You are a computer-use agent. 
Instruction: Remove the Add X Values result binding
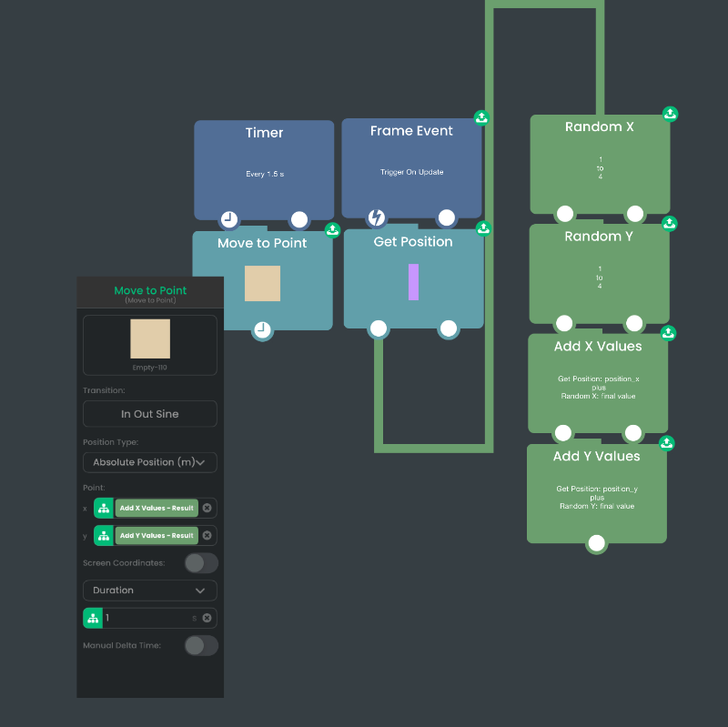pos(207,509)
